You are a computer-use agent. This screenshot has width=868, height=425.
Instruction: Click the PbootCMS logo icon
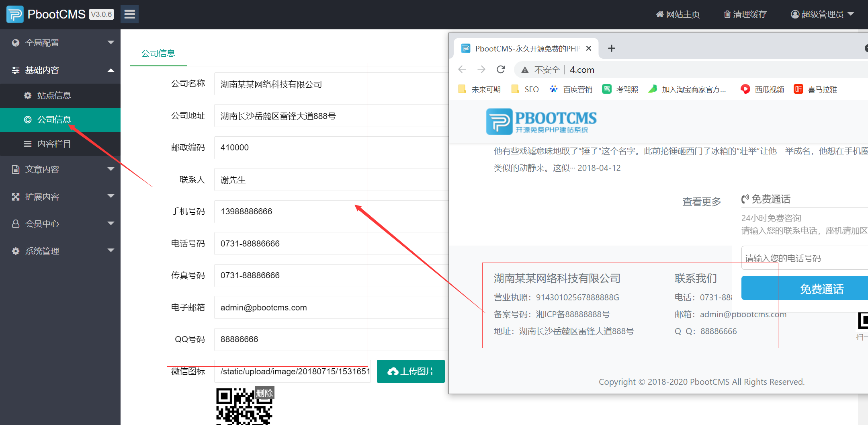(x=15, y=14)
